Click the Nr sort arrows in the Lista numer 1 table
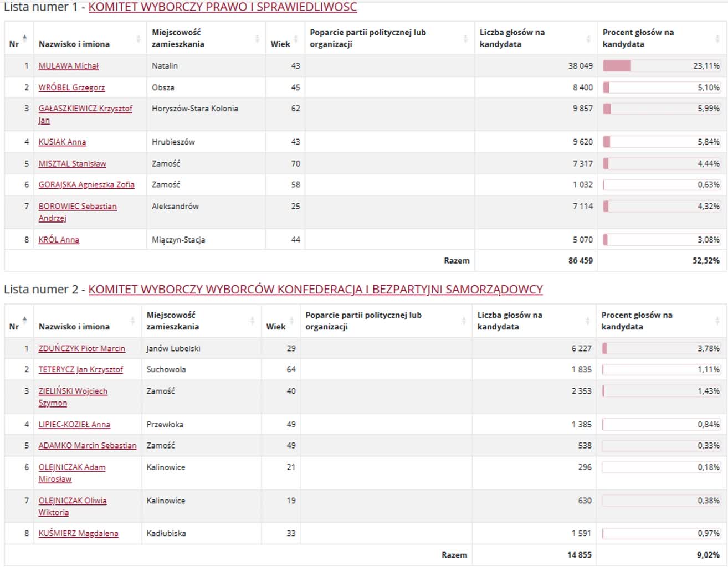This screenshot has width=728, height=567. pos(24,38)
